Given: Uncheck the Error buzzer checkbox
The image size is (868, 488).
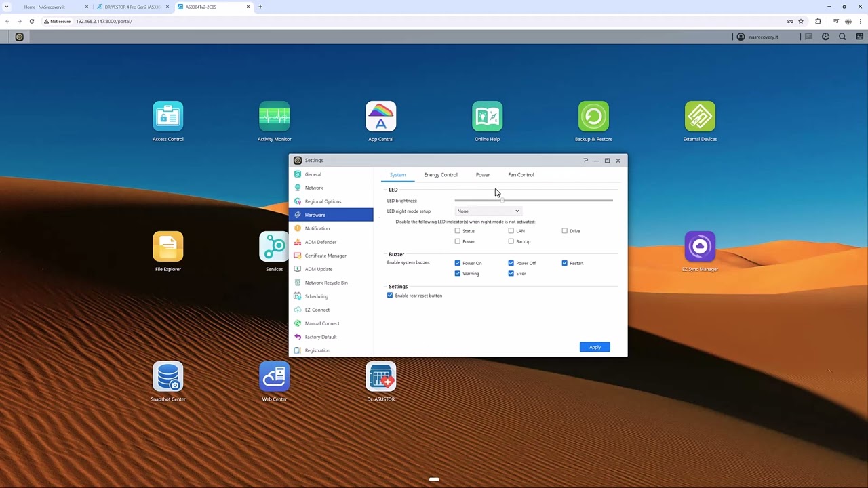Looking at the screenshot, I should point(511,273).
